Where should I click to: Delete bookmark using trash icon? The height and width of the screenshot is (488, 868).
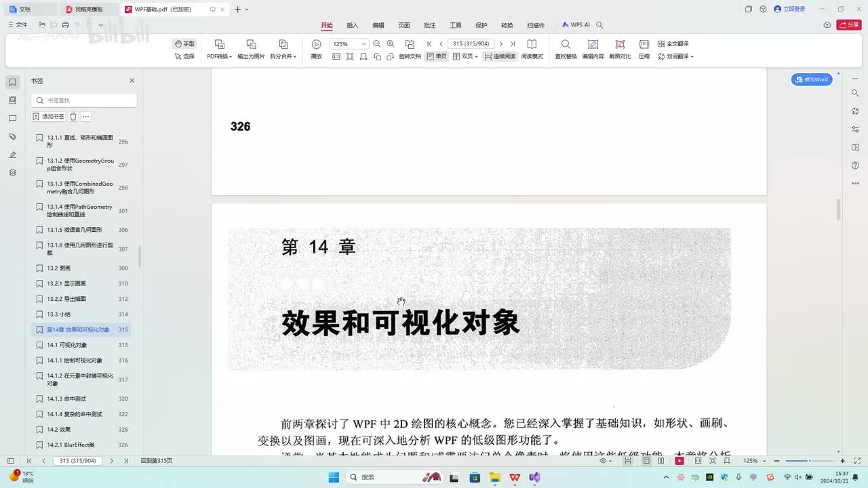point(73,117)
